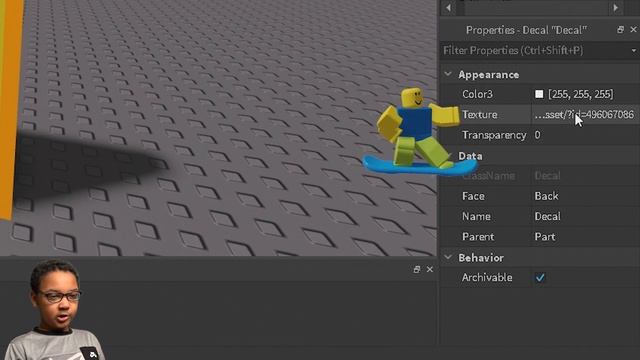The image size is (640, 360).
Task: Click the Parent value Part
Action: (544, 237)
